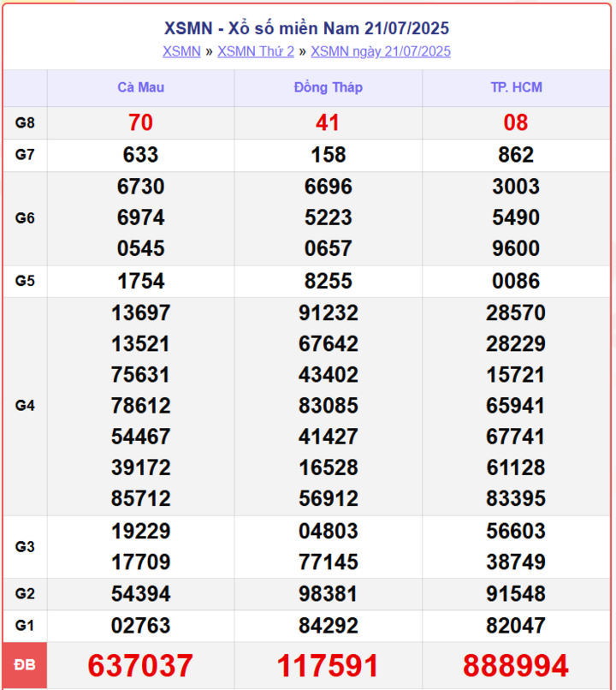The height and width of the screenshot is (690, 616).
Task: Click G6 number 6974
Action: click(x=140, y=217)
